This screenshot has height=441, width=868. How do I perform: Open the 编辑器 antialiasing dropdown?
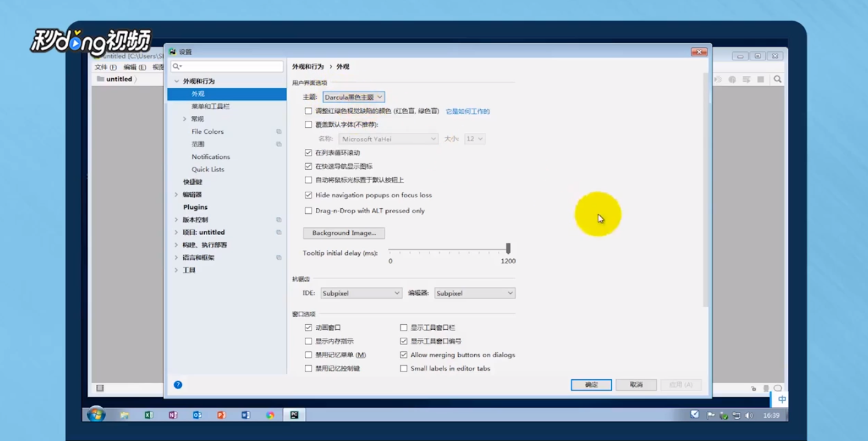pyautogui.click(x=475, y=293)
